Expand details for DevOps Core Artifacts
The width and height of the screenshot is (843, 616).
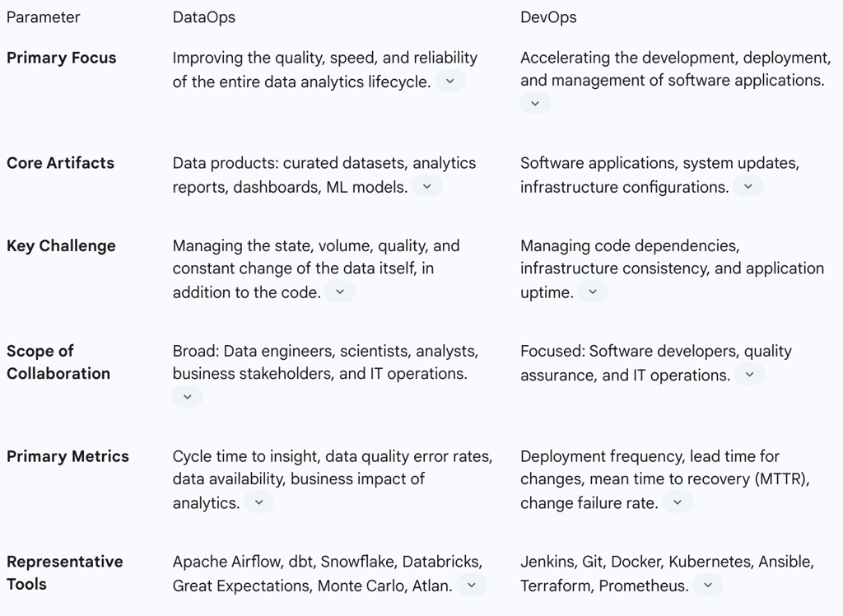748,186
